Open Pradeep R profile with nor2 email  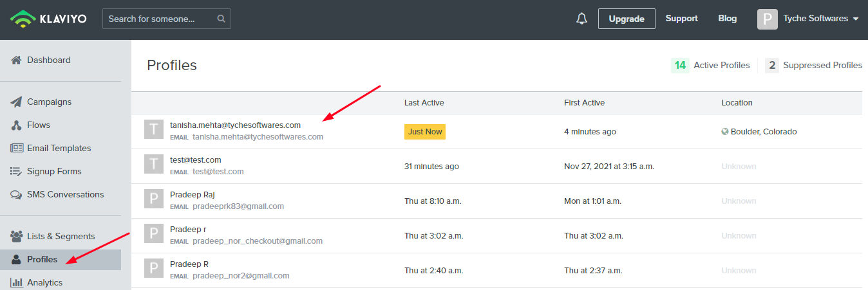[189, 264]
